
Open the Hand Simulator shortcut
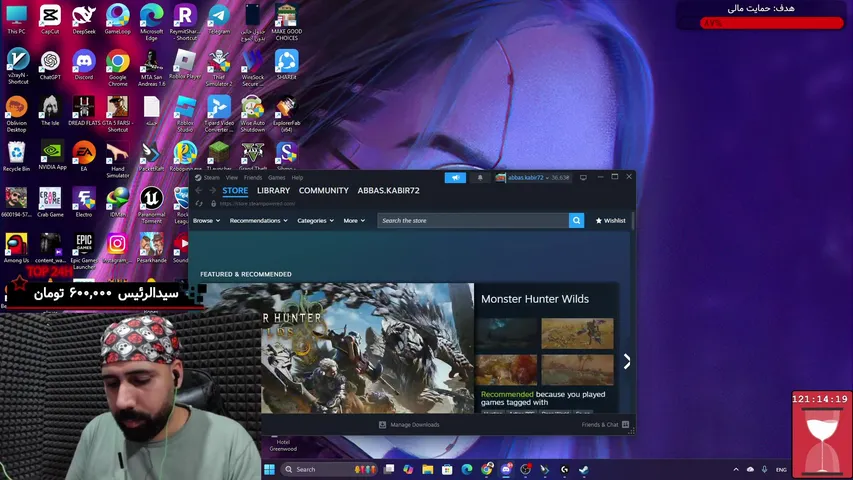point(118,160)
